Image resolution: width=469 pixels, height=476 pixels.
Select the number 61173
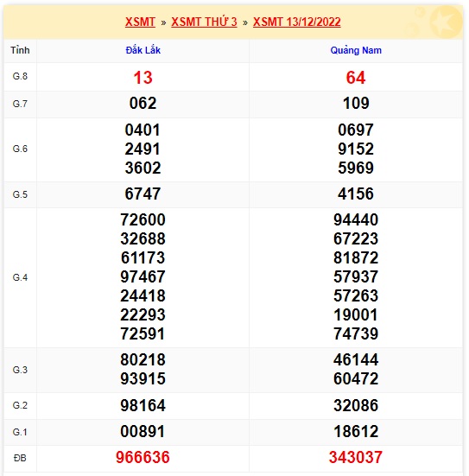click(x=143, y=257)
